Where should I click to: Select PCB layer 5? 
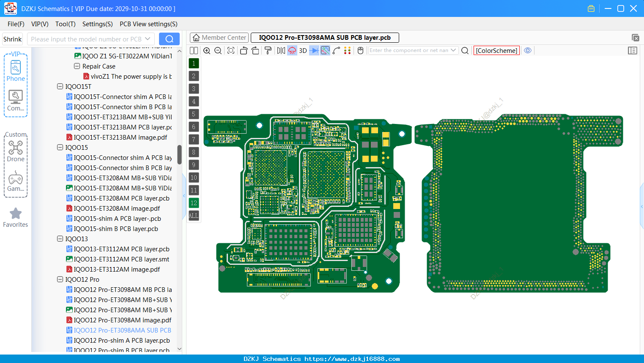click(194, 114)
